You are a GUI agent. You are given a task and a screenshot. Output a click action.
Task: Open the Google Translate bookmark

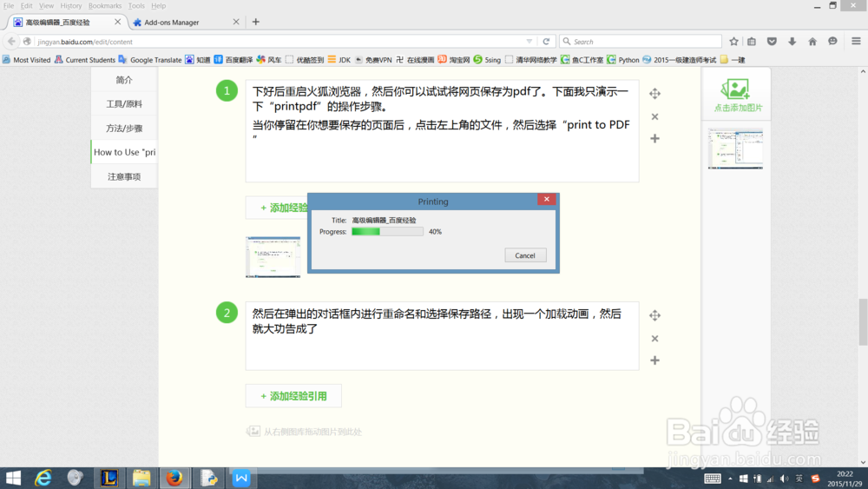coord(150,60)
